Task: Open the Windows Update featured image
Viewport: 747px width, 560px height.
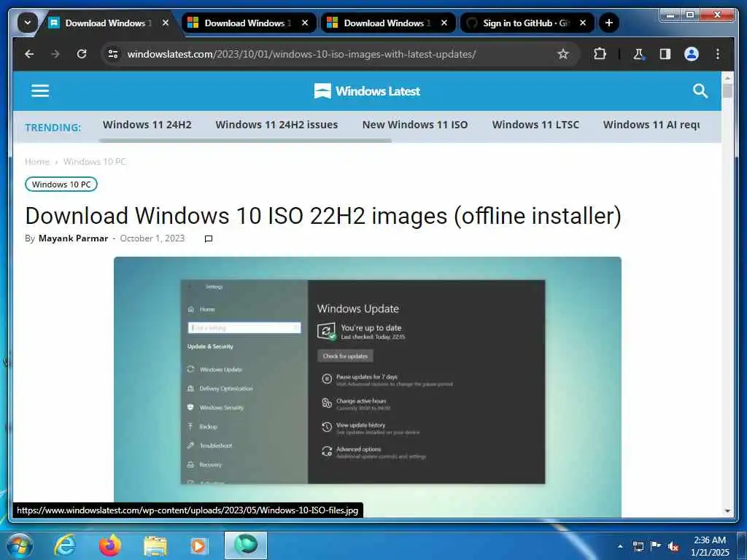Action: (368, 386)
